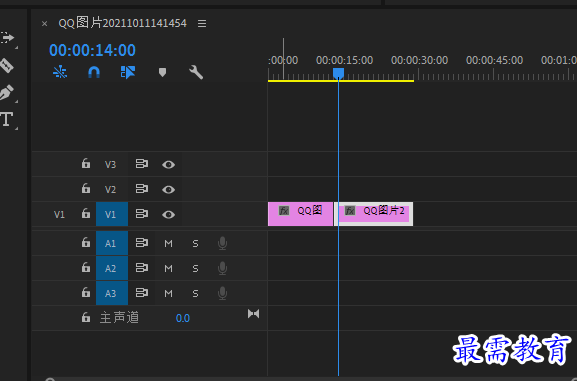
Task: Toggle lock on track V3
Action: (86, 163)
